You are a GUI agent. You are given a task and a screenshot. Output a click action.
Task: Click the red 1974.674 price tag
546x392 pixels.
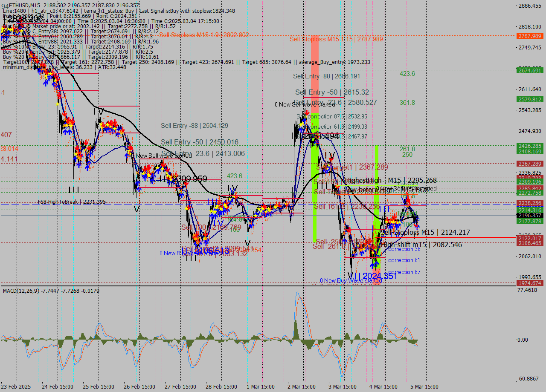[x=529, y=283]
